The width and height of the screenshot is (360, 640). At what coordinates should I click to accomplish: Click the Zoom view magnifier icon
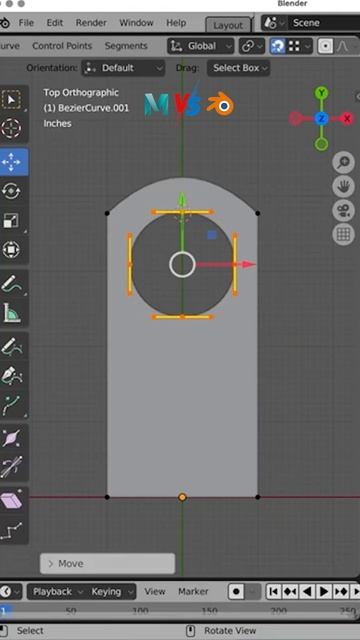343,163
